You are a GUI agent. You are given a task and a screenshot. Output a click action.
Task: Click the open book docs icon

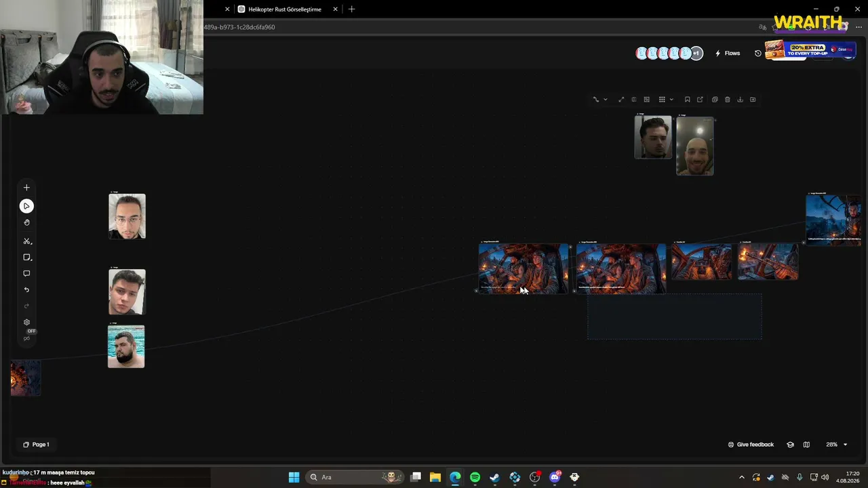[x=806, y=445]
